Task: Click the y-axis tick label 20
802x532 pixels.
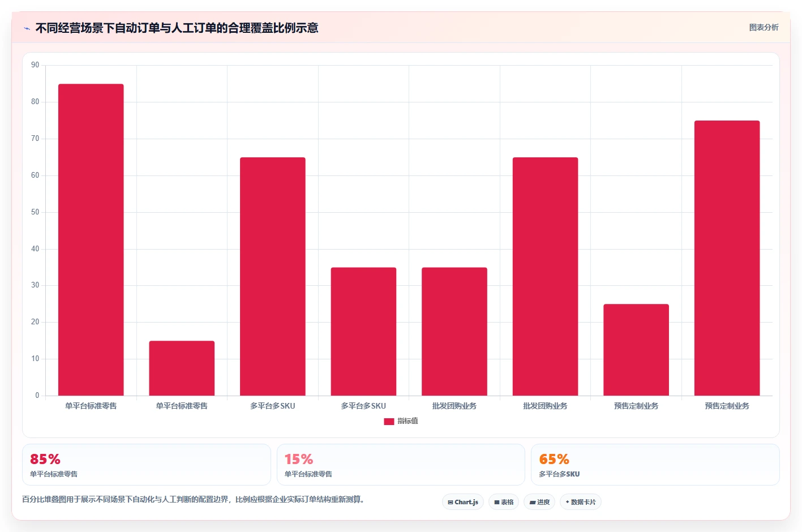Action: 35,322
